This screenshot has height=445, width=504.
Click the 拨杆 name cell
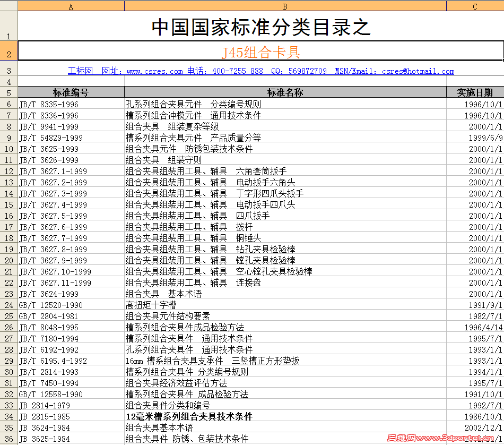coord(285,227)
